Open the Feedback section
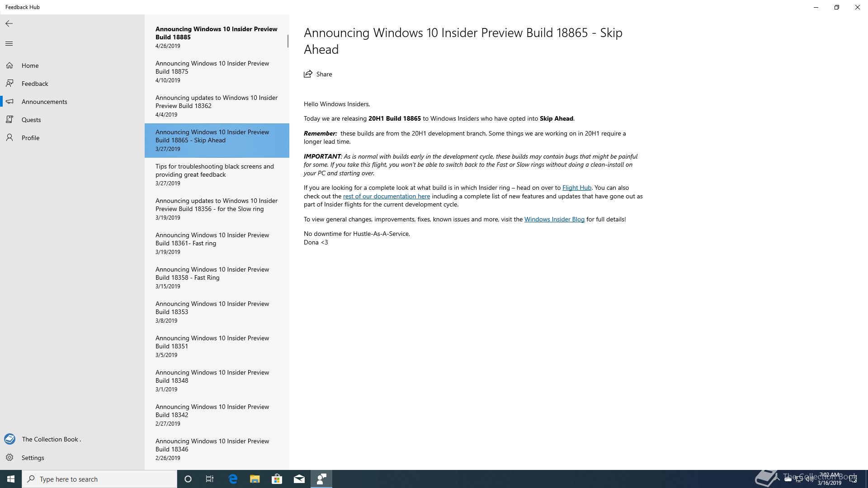 72,84
